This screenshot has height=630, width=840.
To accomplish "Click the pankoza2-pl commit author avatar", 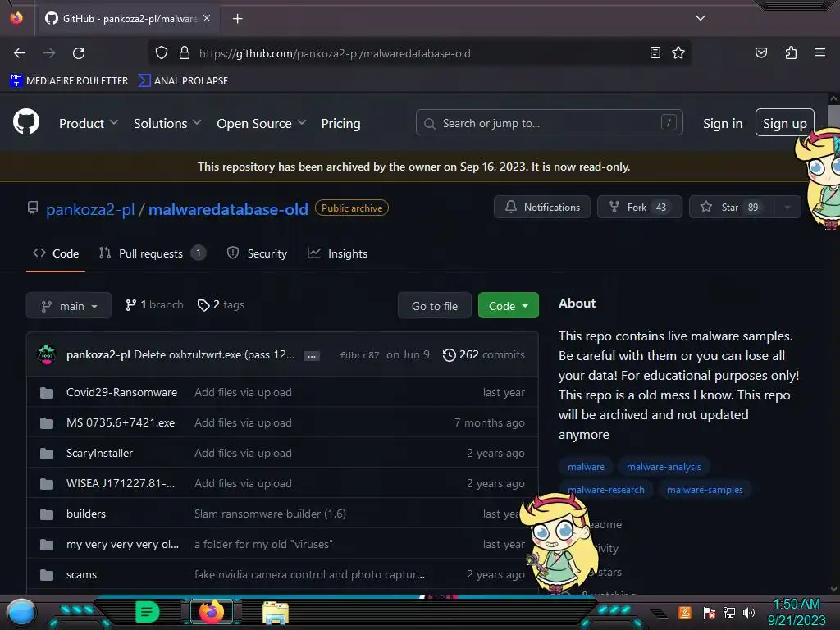I will click(x=47, y=354).
